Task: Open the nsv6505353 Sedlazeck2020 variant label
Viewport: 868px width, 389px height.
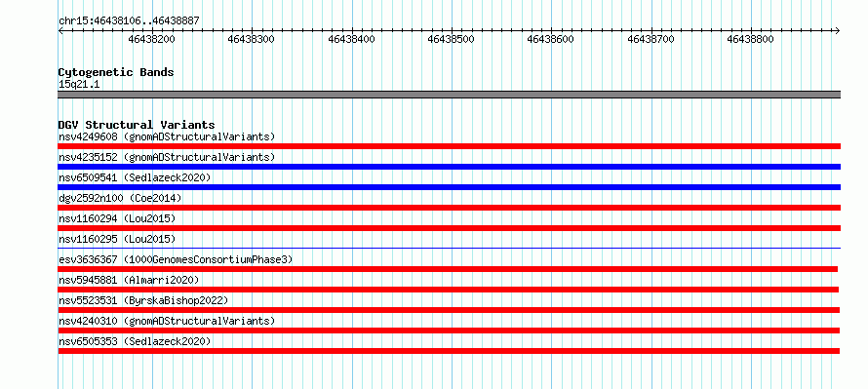Action: point(135,341)
